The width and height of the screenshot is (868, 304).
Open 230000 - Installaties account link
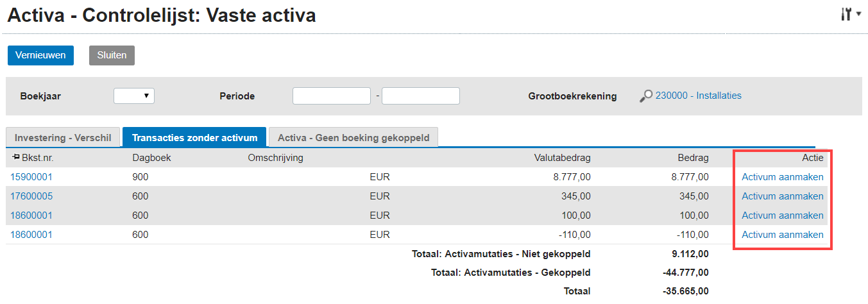pyautogui.click(x=698, y=96)
